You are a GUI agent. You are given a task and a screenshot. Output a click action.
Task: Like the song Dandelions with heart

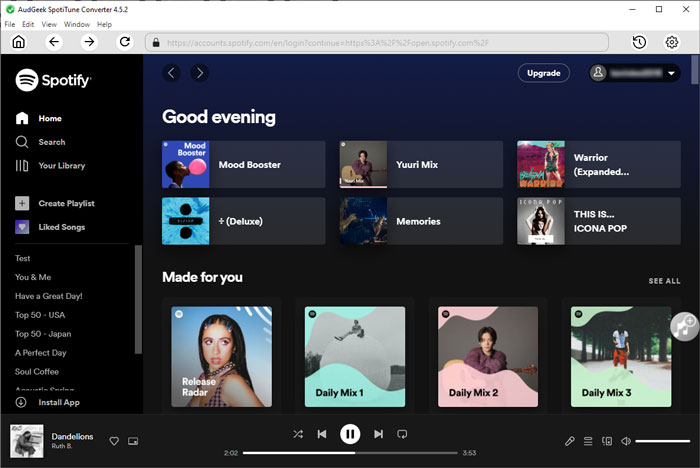click(x=114, y=441)
